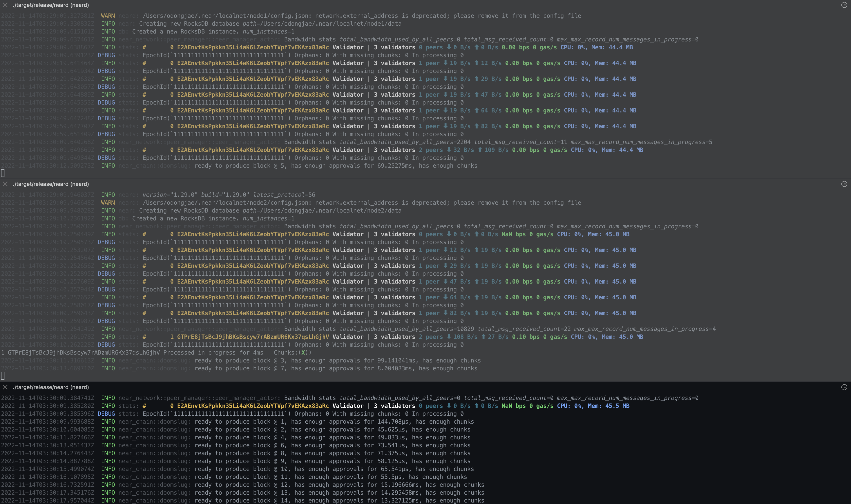Open options menu icon of bottom pane

(x=844, y=387)
